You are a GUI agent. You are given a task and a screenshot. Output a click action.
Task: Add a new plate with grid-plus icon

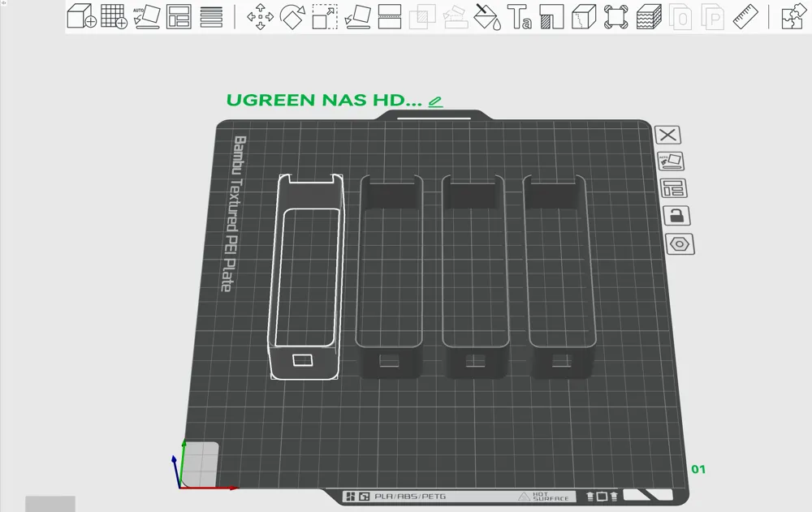coord(114,16)
